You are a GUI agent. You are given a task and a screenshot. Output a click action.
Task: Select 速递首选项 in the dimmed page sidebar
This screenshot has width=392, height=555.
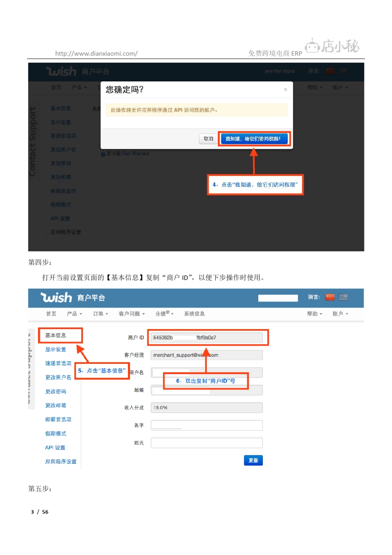pyautogui.click(x=63, y=136)
